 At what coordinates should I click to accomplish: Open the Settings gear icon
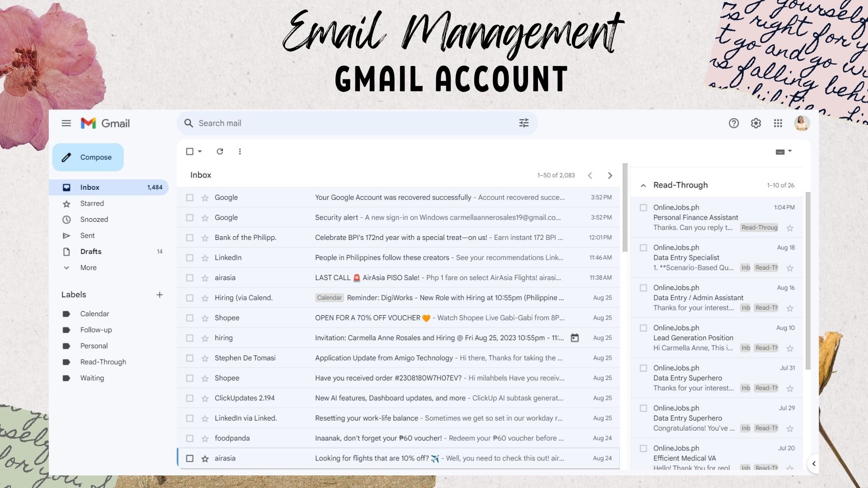(x=755, y=123)
